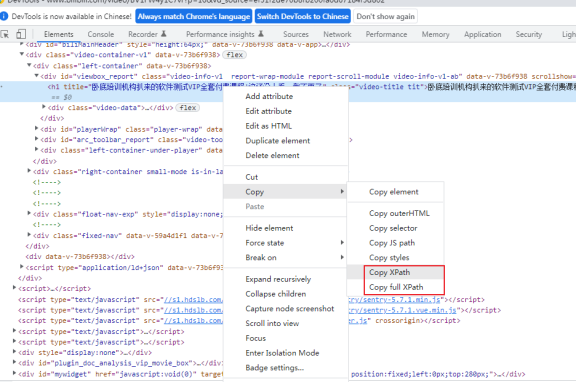Choose Copy styles
Image resolution: width=576 pixels, height=382 pixels.
[395, 257]
